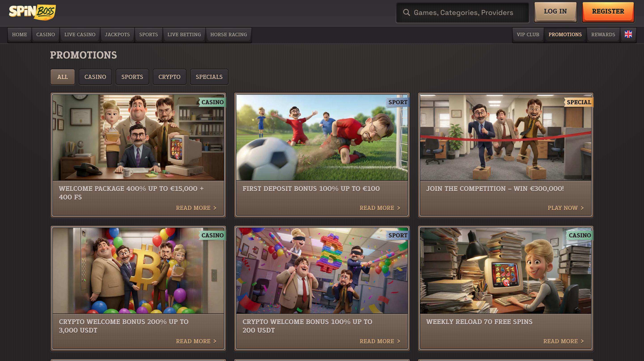The width and height of the screenshot is (644, 361).
Task: Open HORSE RACING section
Action: (x=229, y=34)
